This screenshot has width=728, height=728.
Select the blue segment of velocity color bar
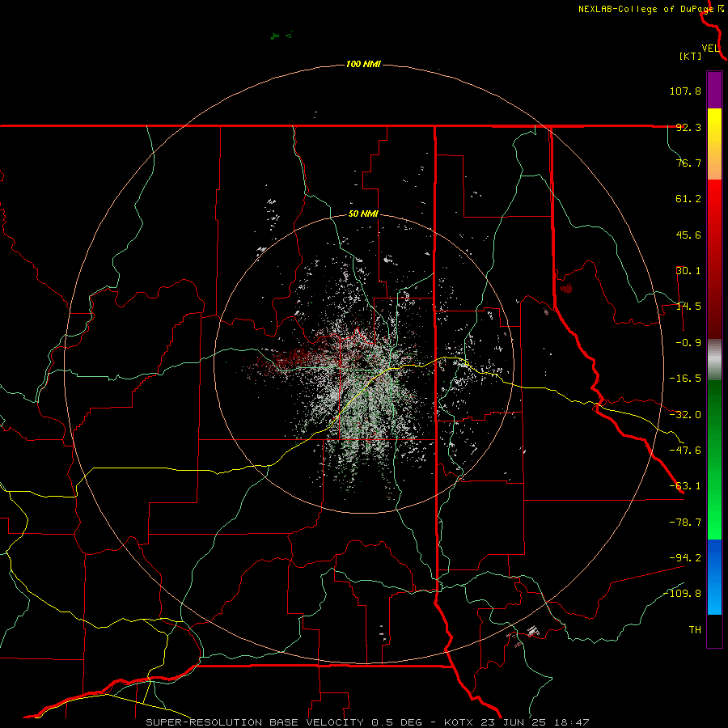point(714,577)
